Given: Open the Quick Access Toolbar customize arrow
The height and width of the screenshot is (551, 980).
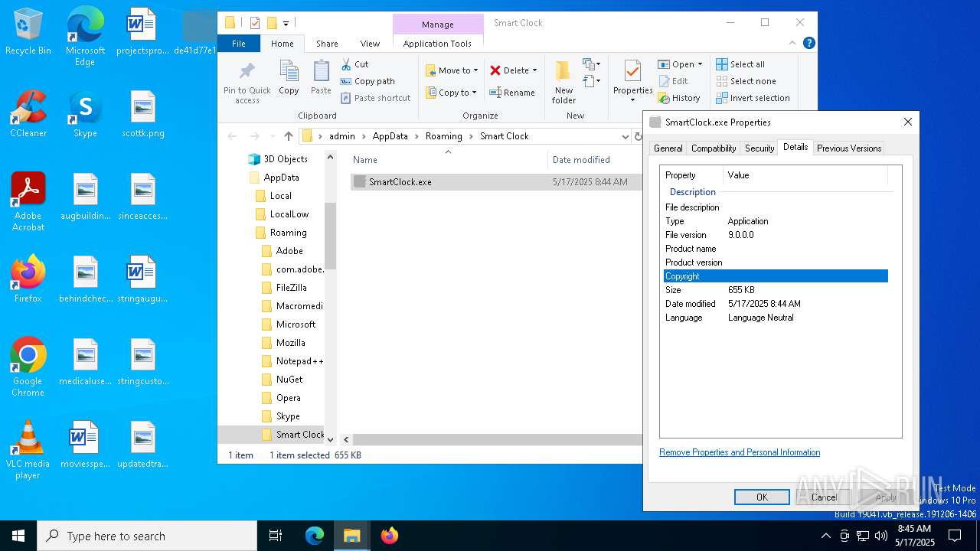Looking at the screenshot, I should point(286,23).
